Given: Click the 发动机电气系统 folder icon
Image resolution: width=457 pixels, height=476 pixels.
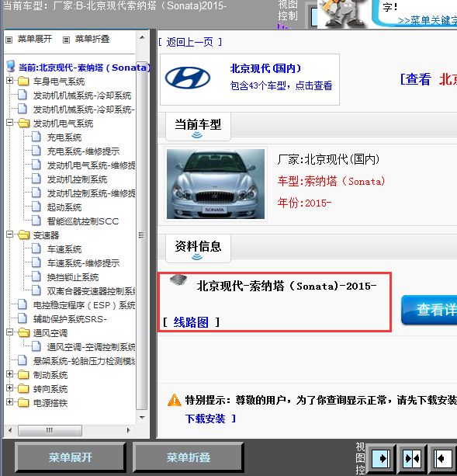Looking at the screenshot, I should click(23, 123).
